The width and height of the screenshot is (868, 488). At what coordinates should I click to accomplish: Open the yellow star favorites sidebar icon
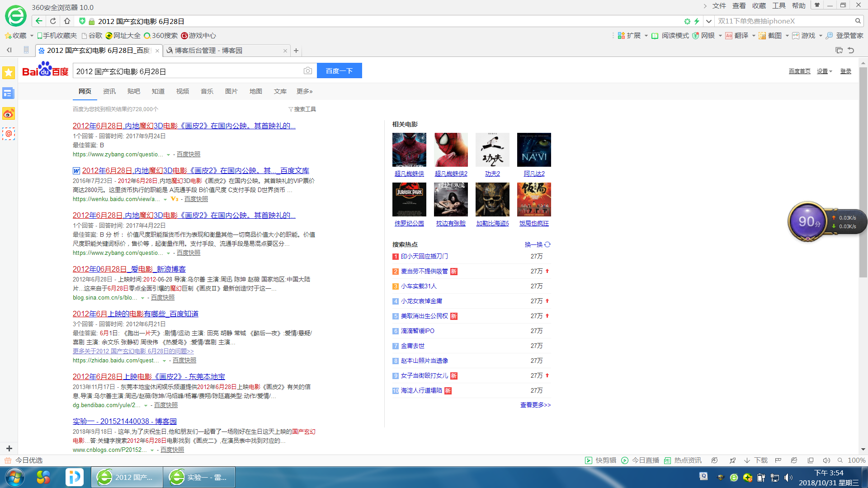coord(9,73)
